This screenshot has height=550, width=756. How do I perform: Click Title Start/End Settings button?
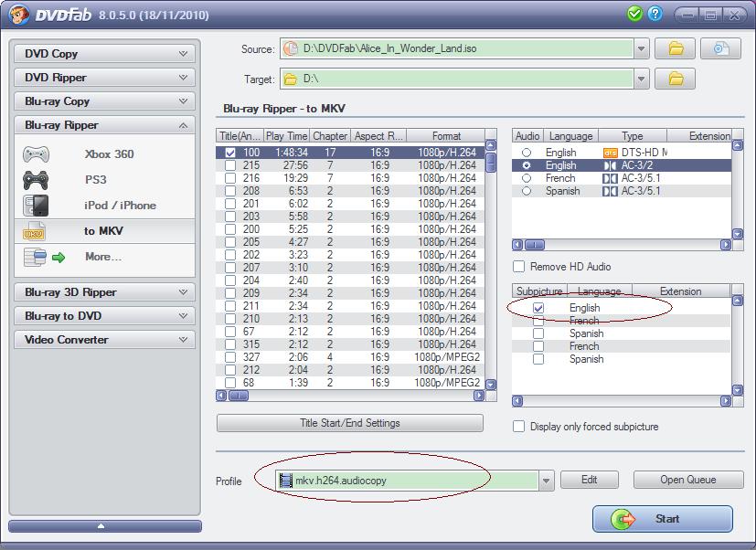point(350,423)
